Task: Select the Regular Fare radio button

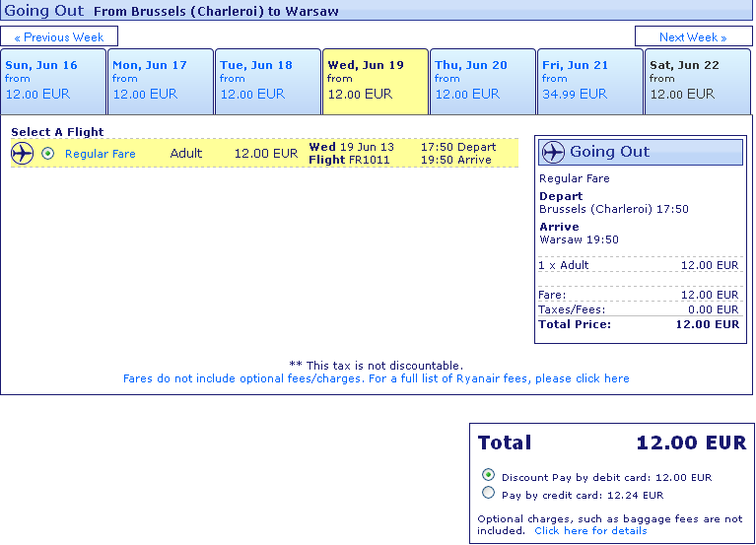Action: [x=47, y=153]
